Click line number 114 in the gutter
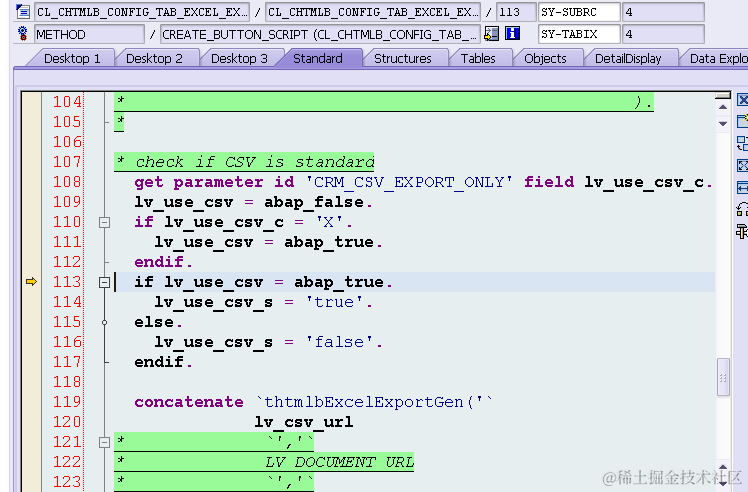The width and height of the screenshot is (748, 492). (x=67, y=302)
